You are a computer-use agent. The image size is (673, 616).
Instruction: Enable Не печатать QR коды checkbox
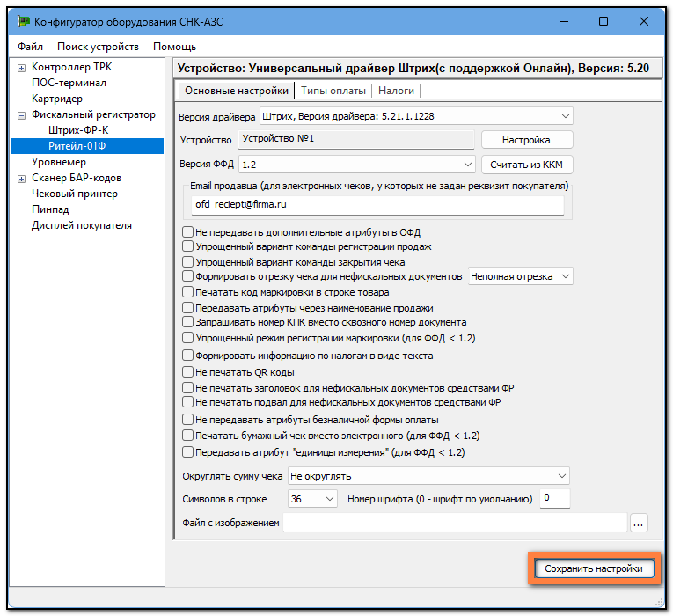click(187, 371)
